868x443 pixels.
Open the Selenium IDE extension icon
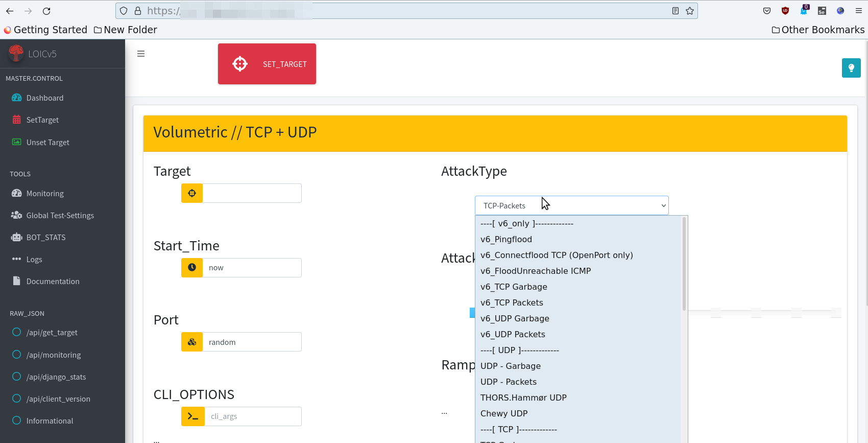pyautogui.click(x=822, y=11)
